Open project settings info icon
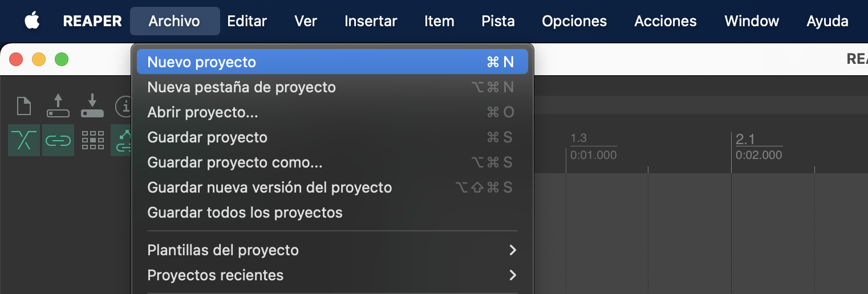Screen dimensions: 868x294 [x=124, y=106]
